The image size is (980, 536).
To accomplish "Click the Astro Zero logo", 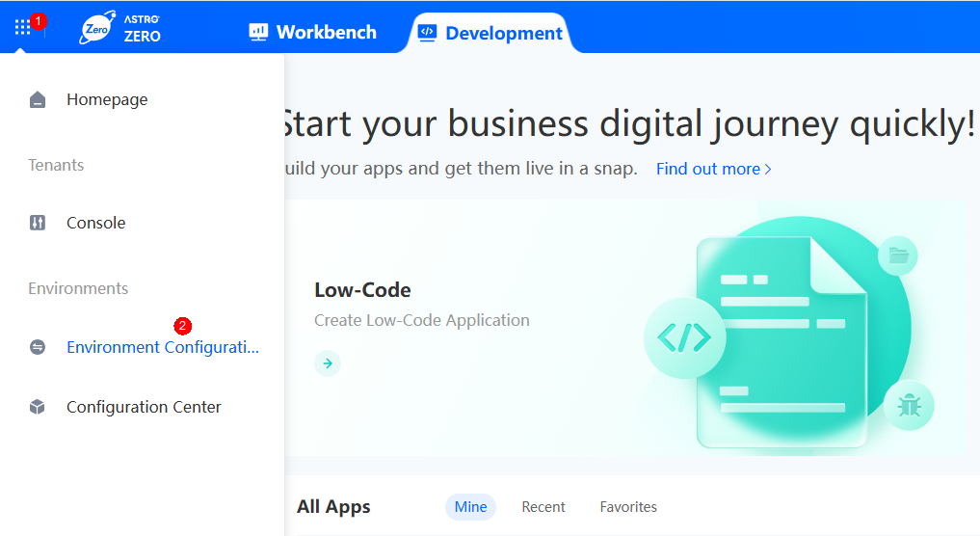I will (120, 28).
